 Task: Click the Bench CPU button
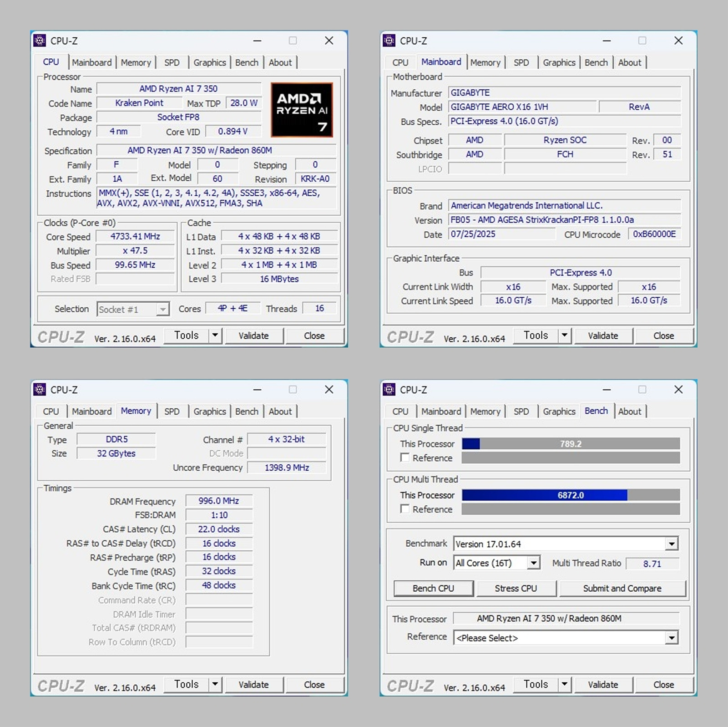coord(433,588)
